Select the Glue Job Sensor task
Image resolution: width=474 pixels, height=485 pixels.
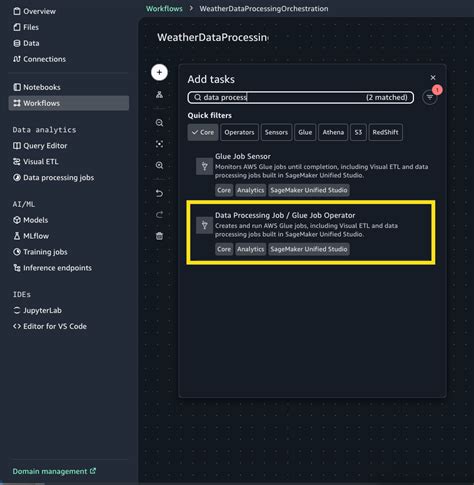pyautogui.click(x=311, y=173)
